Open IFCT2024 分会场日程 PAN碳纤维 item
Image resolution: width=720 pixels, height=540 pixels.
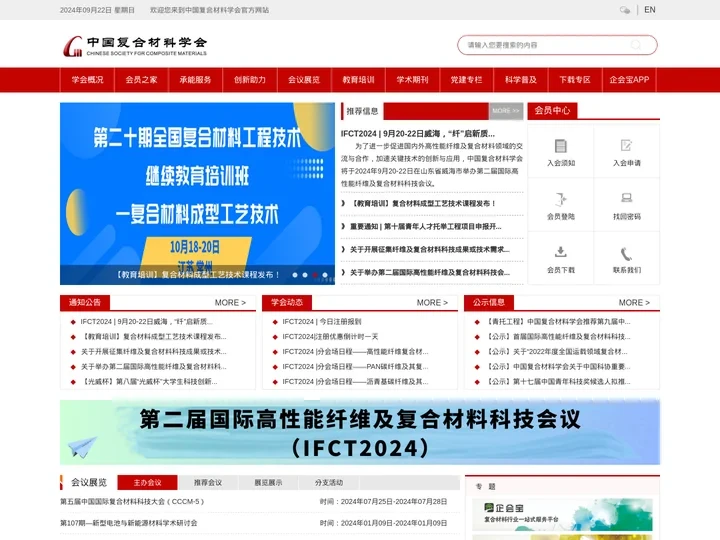point(355,366)
